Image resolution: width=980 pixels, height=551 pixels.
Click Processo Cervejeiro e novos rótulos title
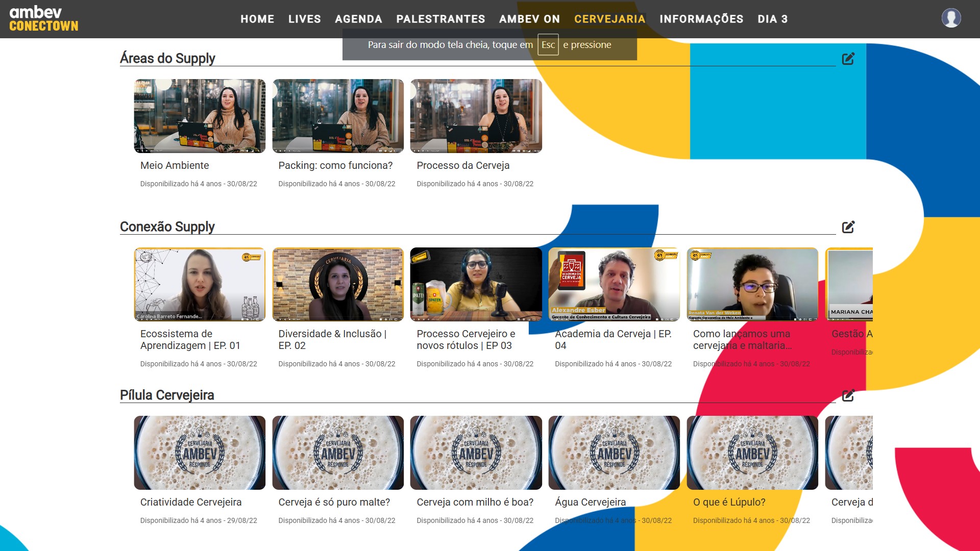tap(466, 339)
